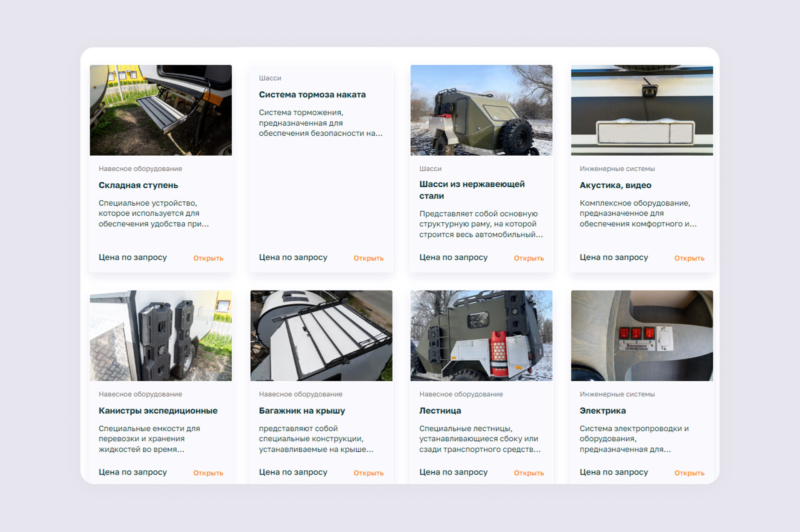The image size is (800, 532).
Task: Open the Багажник на крышу details link
Action: pos(368,473)
